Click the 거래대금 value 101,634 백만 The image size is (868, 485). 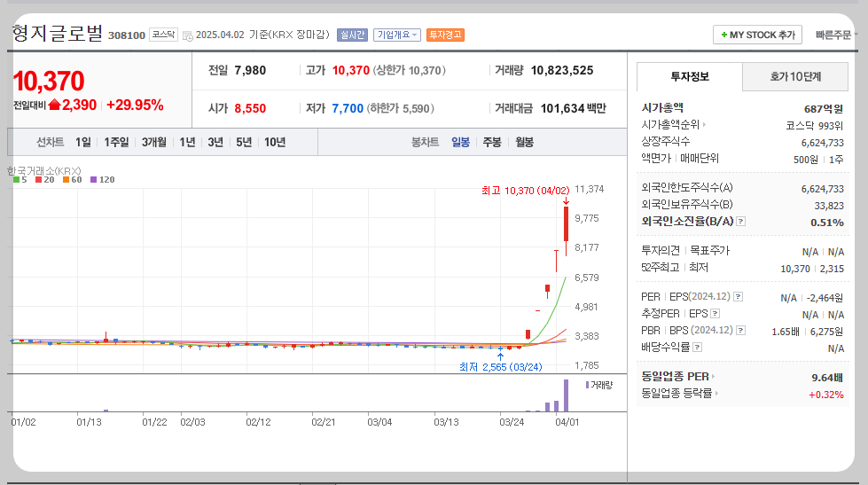[x=573, y=108]
